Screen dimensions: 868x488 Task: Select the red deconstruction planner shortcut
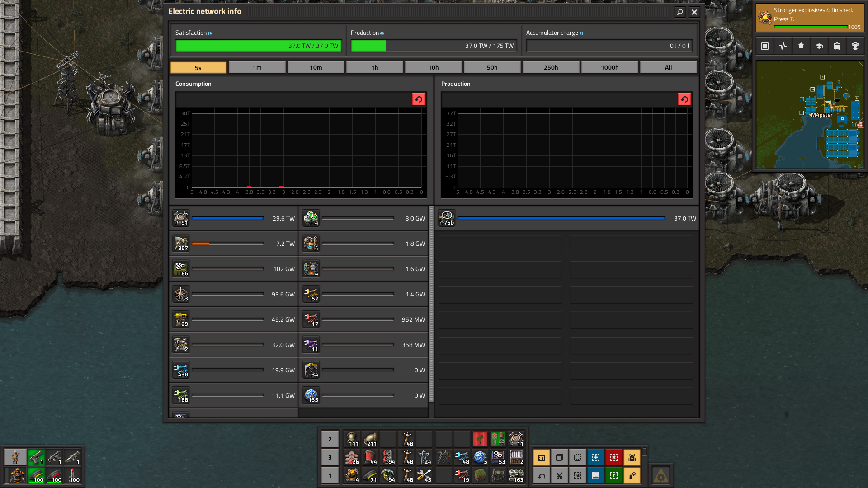(x=614, y=457)
